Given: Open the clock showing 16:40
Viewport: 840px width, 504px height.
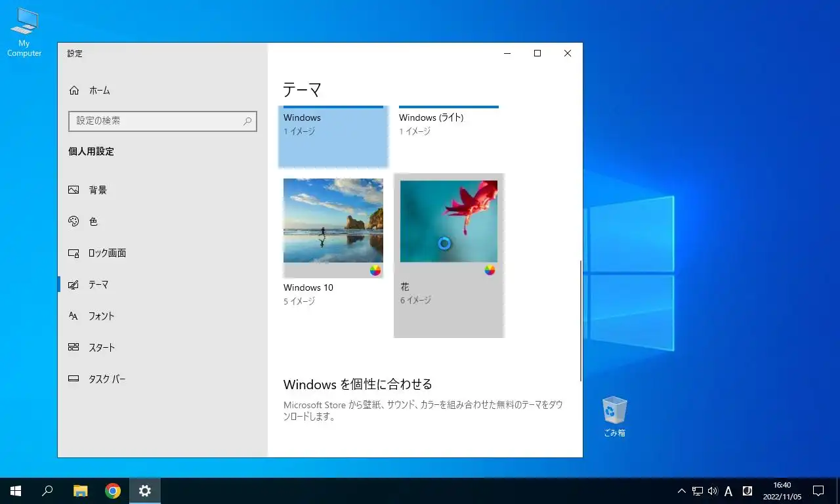Looking at the screenshot, I should pyautogui.click(x=782, y=491).
